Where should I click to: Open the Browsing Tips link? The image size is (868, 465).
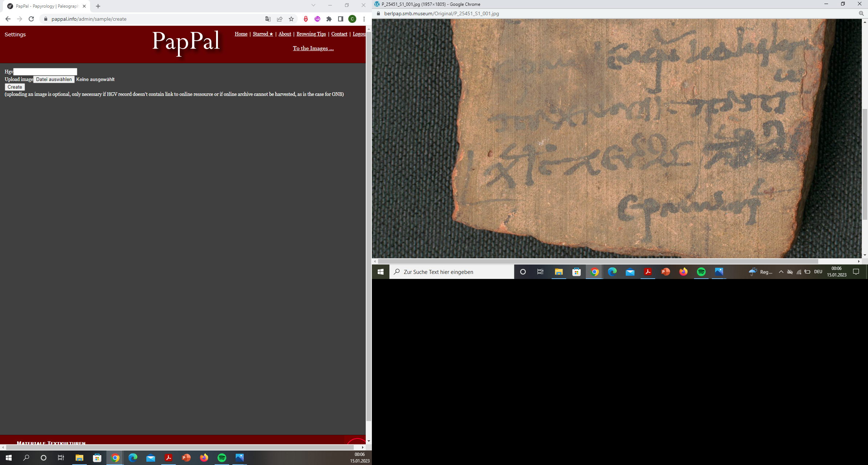pos(311,34)
